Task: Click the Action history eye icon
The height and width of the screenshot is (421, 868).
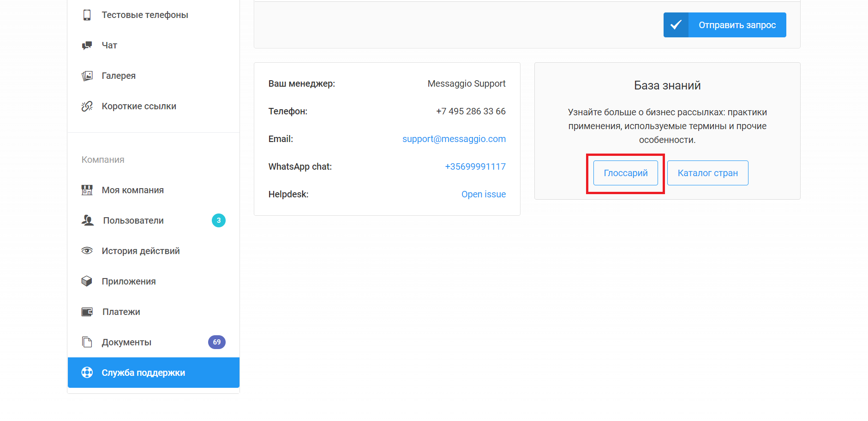Action: tap(87, 251)
